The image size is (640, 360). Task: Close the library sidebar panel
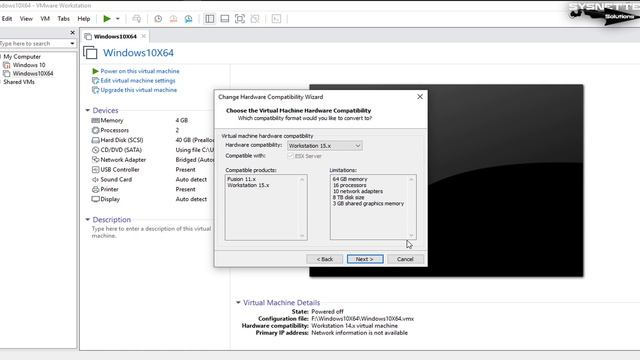(x=72, y=33)
